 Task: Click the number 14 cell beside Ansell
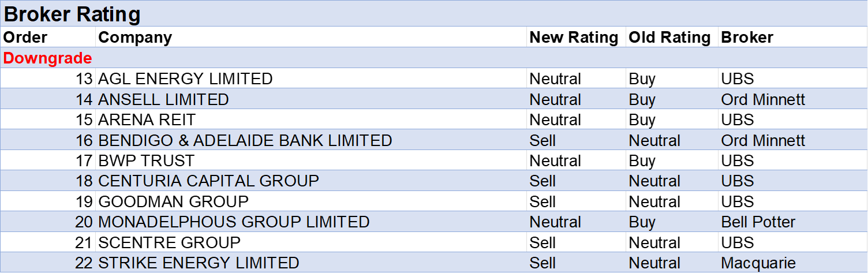click(84, 100)
